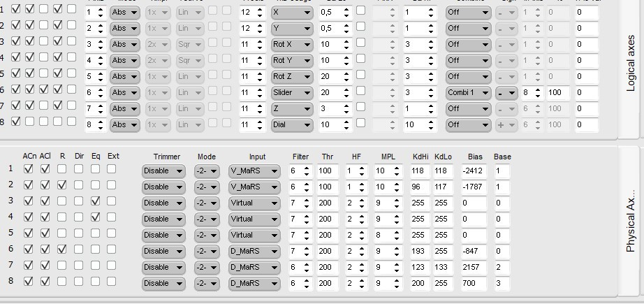Open Mode dropdown on physical axis 5

point(207,235)
